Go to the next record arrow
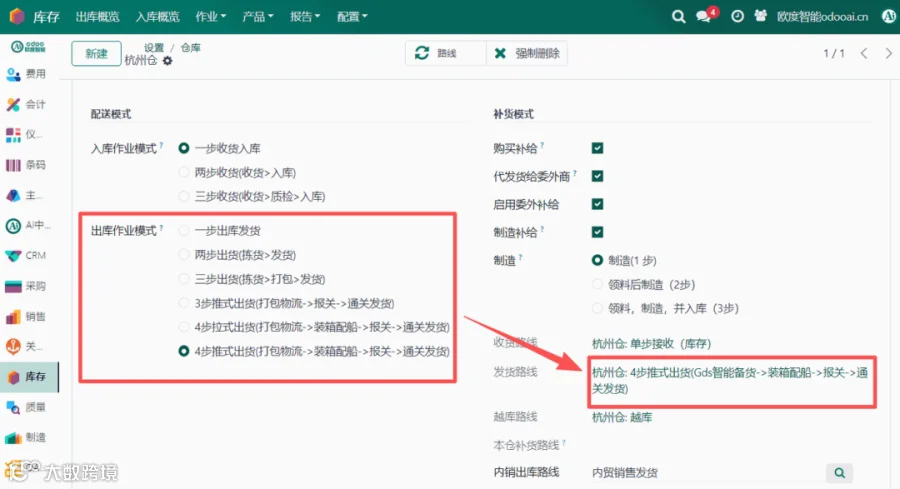Viewport: 900px width, 489px height. pyautogui.click(x=889, y=53)
